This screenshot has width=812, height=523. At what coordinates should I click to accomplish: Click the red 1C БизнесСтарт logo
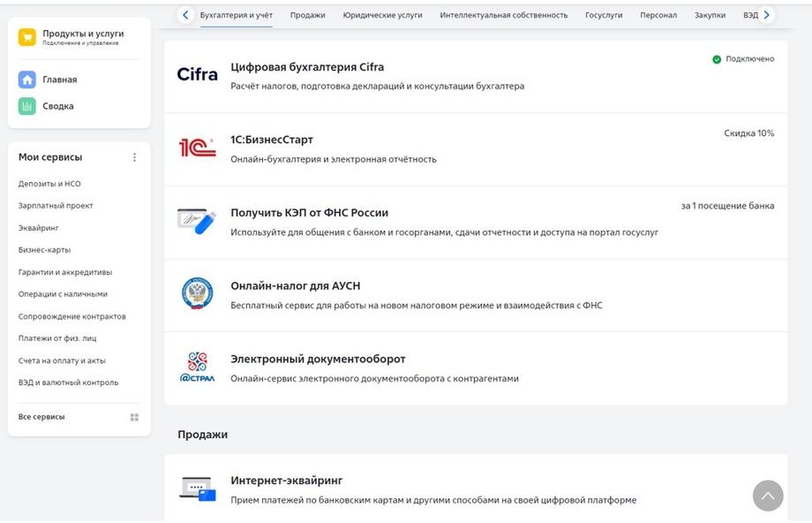pyautogui.click(x=197, y=148)
